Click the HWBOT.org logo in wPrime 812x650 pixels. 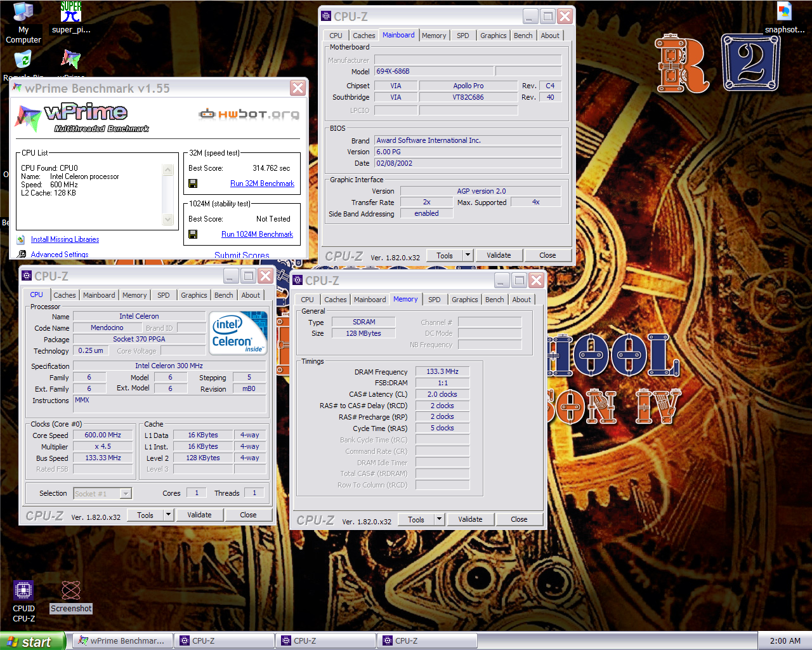click(x=249, y=114)
